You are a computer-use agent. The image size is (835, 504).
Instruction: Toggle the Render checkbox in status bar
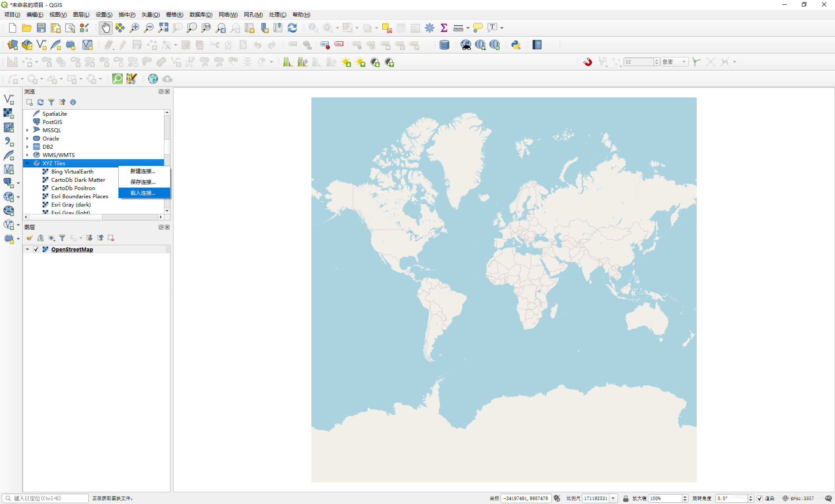(x=759, y=498)
